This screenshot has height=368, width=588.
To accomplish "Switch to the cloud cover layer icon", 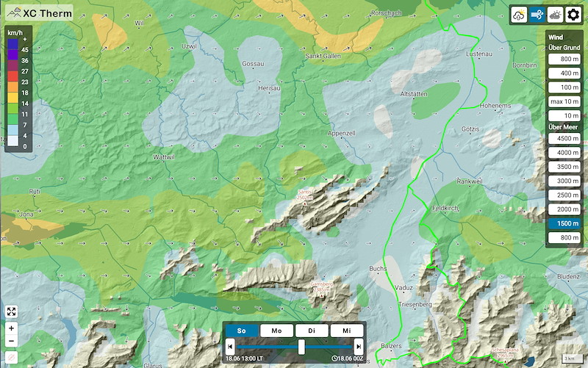I will (555, 14).
